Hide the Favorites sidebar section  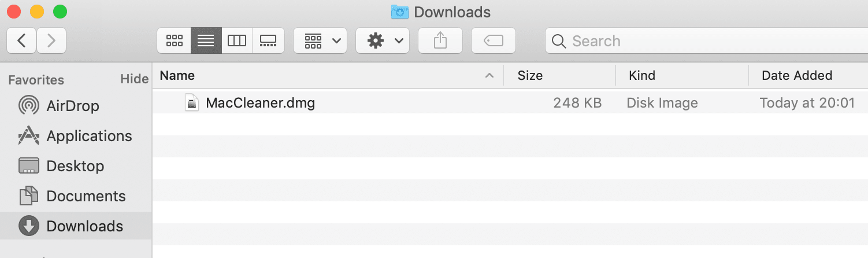tap(135, 79)
